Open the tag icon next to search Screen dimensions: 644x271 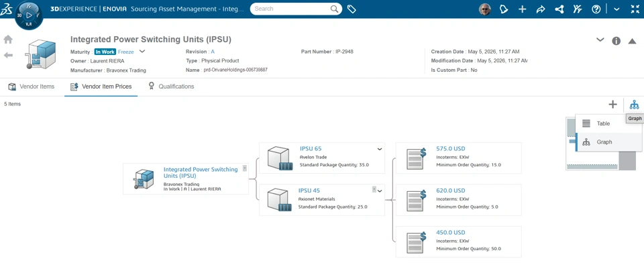(352, 9)
